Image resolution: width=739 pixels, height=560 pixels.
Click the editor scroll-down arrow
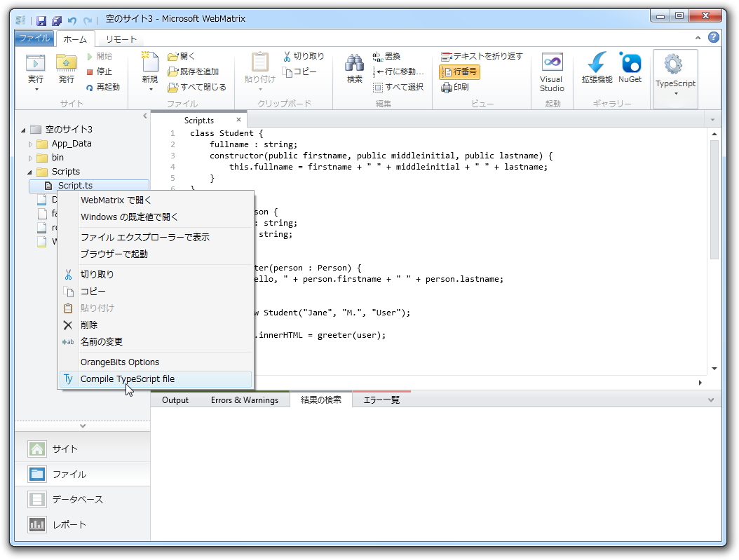pos(714,369)
